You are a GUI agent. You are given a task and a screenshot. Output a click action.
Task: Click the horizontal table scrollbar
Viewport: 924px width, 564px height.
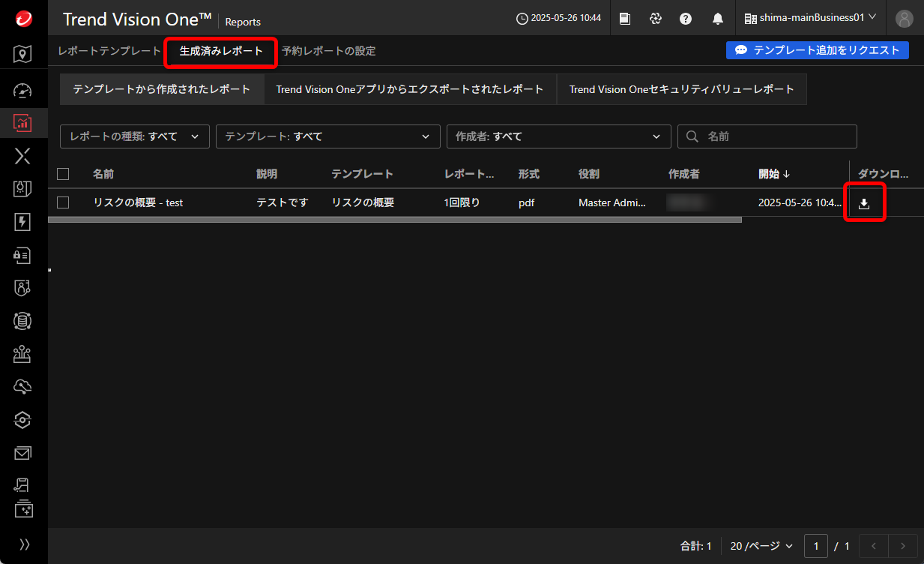click(395, 220)
